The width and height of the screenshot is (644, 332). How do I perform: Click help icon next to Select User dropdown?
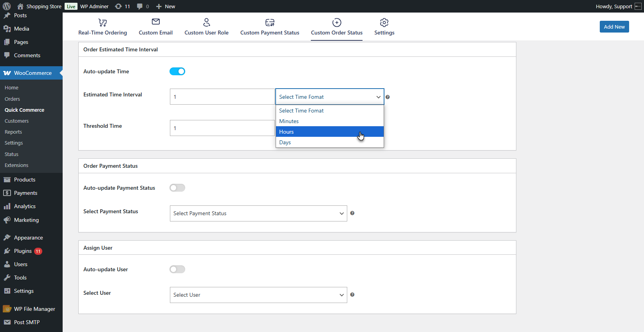pos(352,295)
